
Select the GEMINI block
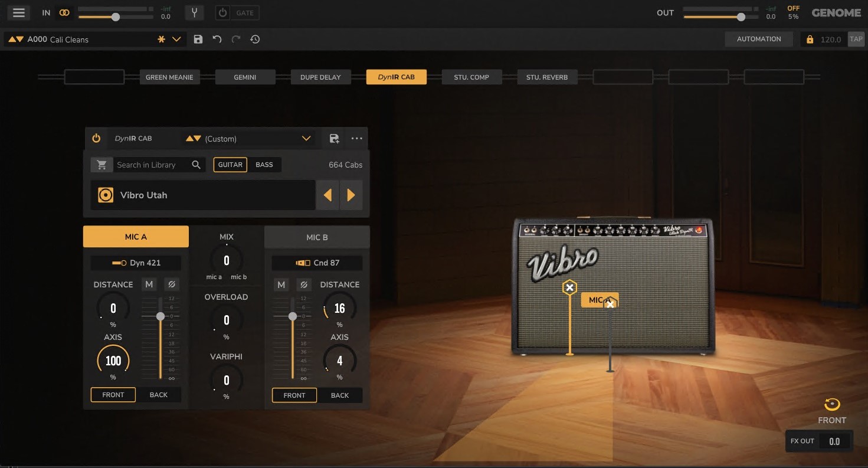click(x=245, y=77)
